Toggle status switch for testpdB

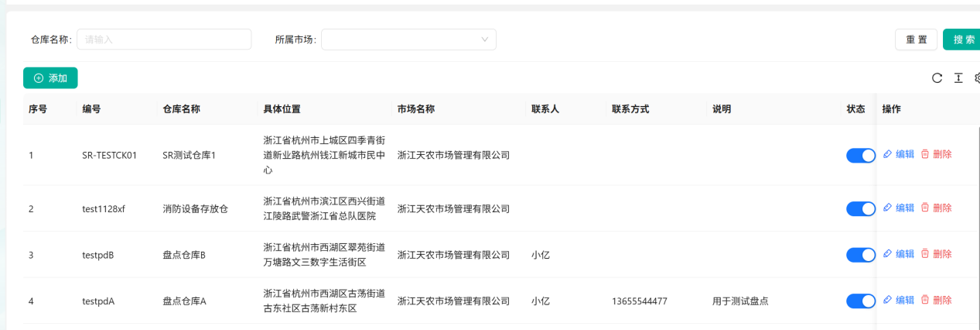coord(861,255)
